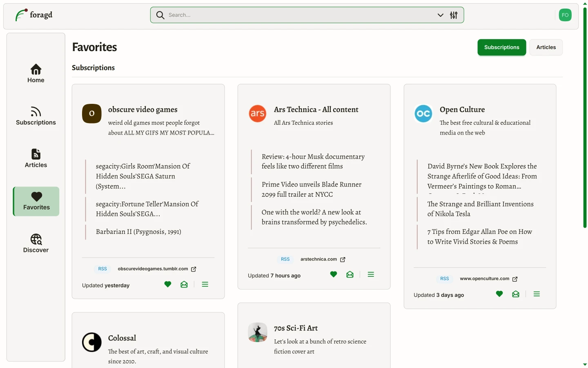Click external-link icon beside arstechnica.com
Image resolution: width=588 pixels, height=368 pixels.
point(343,259)
